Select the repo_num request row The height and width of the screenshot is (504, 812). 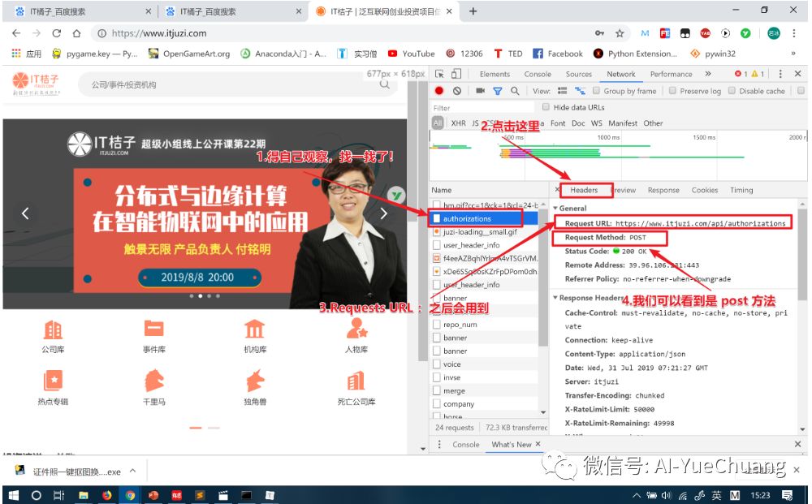pos(484,325)
